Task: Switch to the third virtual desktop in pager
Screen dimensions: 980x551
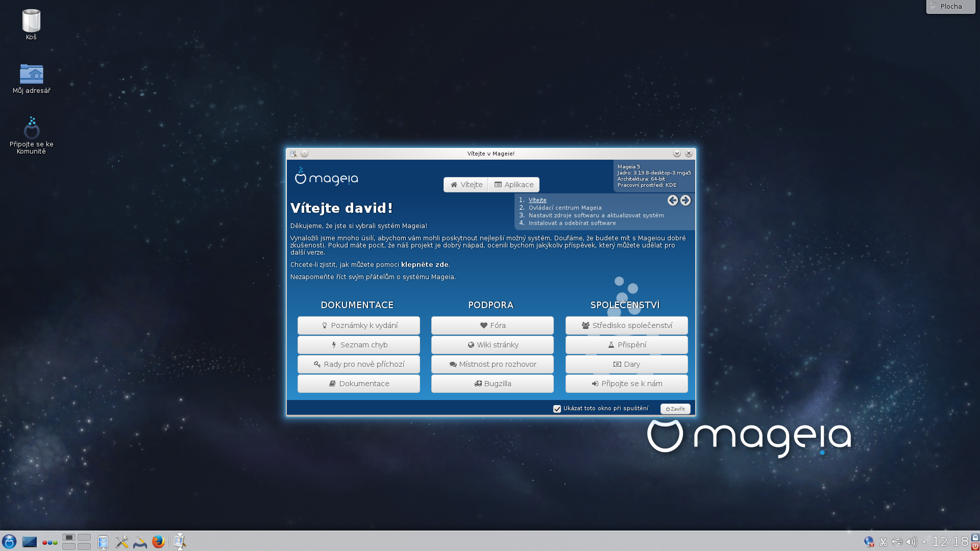Action: 69,546
